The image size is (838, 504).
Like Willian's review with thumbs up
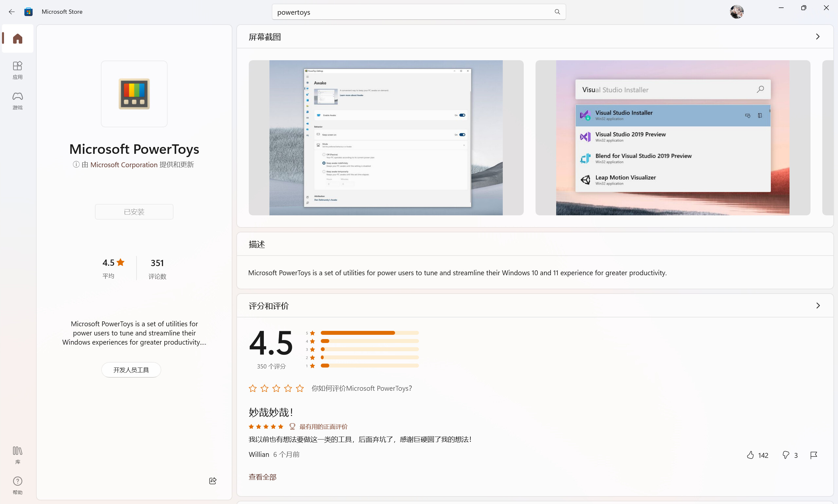pos(750,455)
